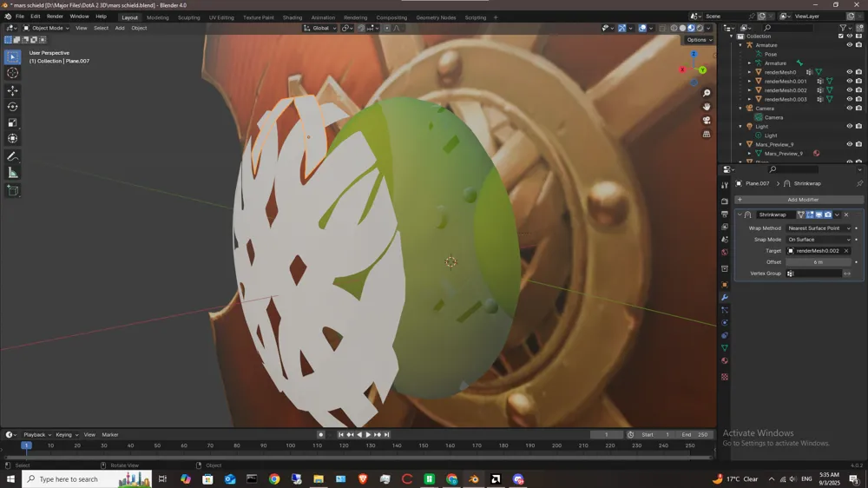Open the File menu
The height and width of the screenshot is (488, 868).
pos(19,16)
